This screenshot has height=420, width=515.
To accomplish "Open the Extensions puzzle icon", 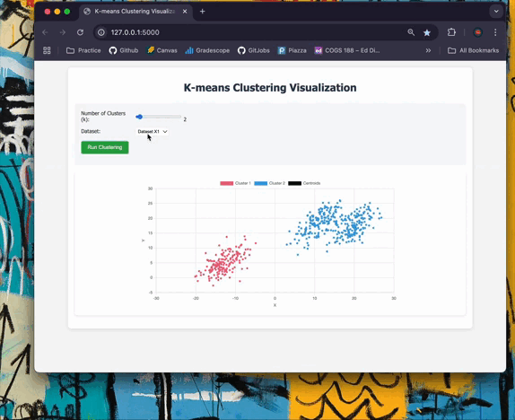I will pos(451,32).
